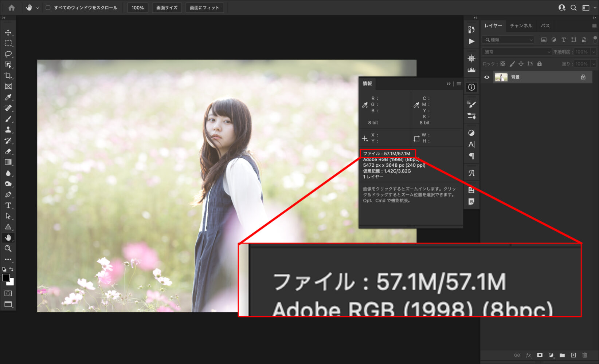The width and height of the screenshot is (599, 364).
Task: Enable すべてのウィンドウをスクロール checkbox
Action: [48, 7]
